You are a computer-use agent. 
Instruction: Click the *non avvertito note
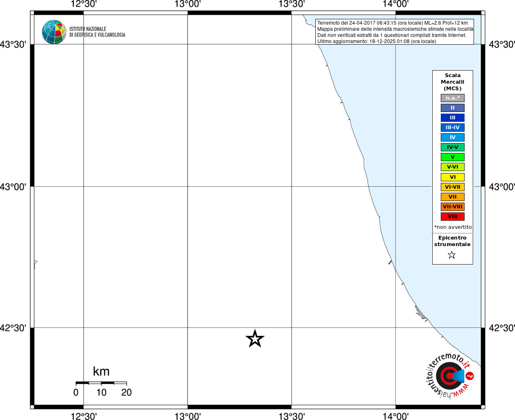coord(453,227)
